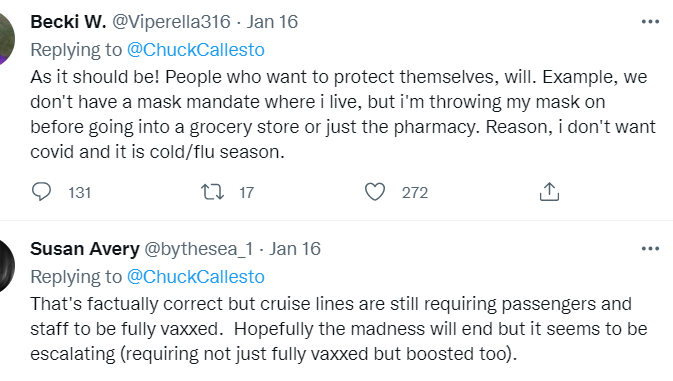The width and height of the screenshot is (673, 381).
Task: Open @bythesea_1 handle link
Action: [x=199, y=249]
